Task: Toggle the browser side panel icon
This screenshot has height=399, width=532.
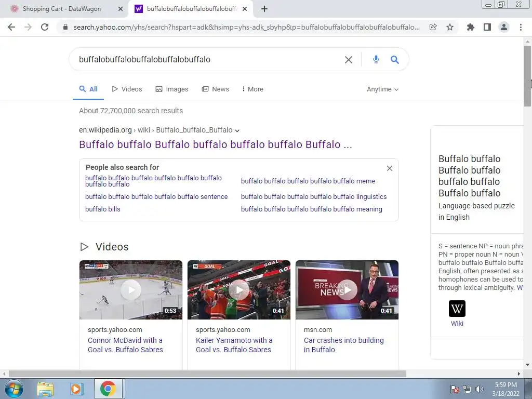Action: click(x=487, y=27)
